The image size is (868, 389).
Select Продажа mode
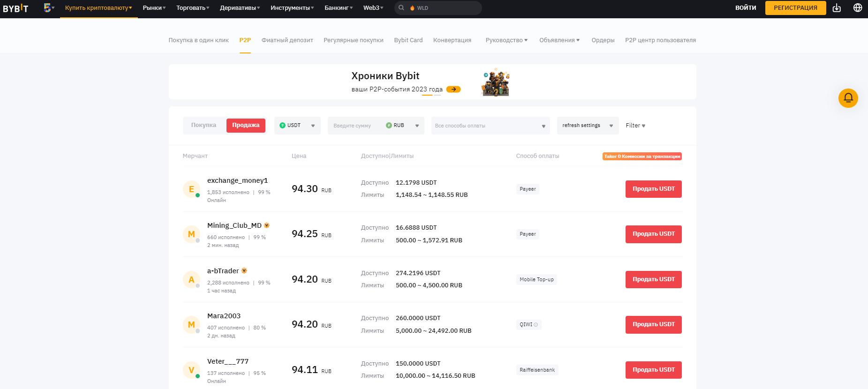click(x=246, y=125)
